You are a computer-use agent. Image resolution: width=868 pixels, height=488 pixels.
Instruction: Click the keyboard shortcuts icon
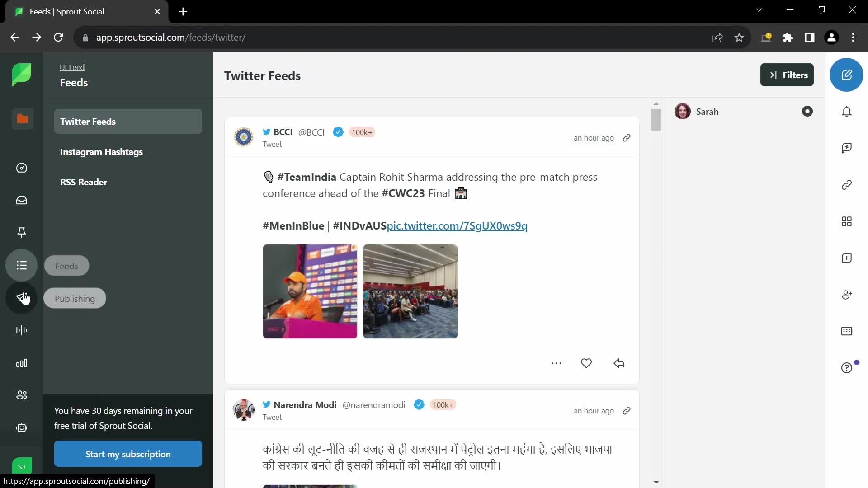[x=847, y=331]
